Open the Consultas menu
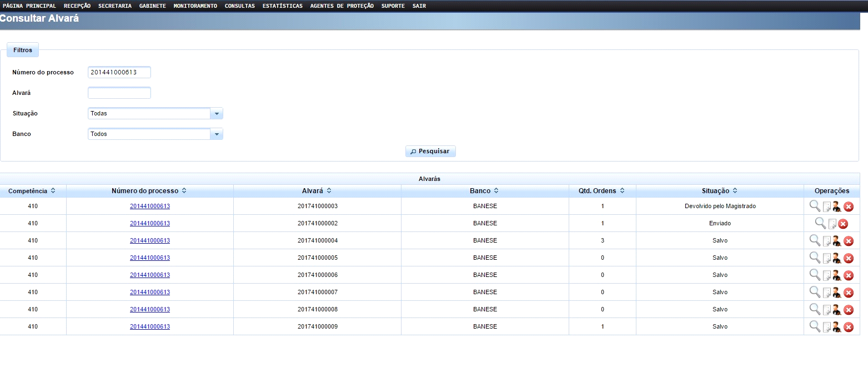The height and width of the screenshot is (378, 868). point(239,6)
